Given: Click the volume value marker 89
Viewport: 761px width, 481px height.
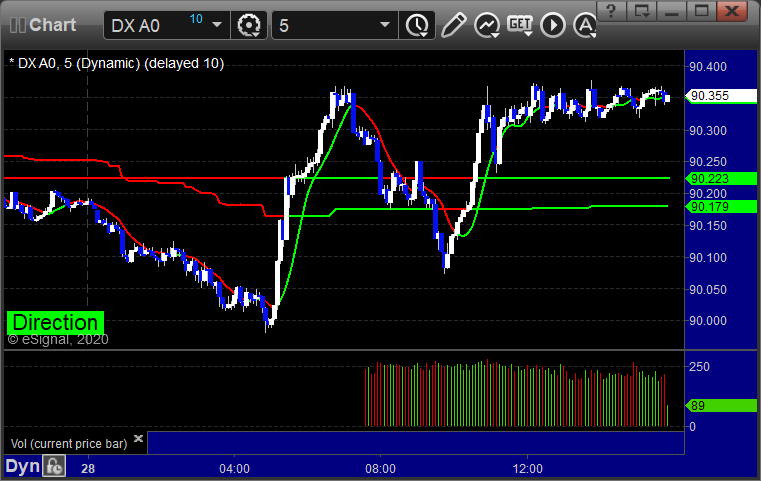Looking at the screenshot, I should click(721, 405).
